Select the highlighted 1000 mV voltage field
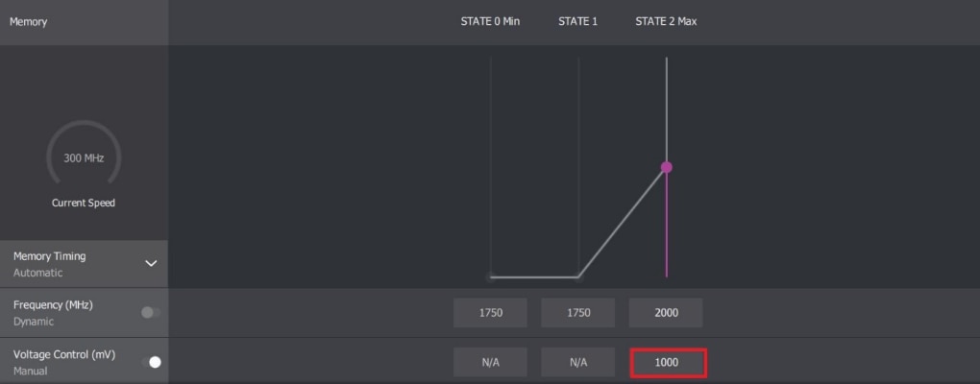The height and width of the screenshot is (384, 980). [668, 363]
